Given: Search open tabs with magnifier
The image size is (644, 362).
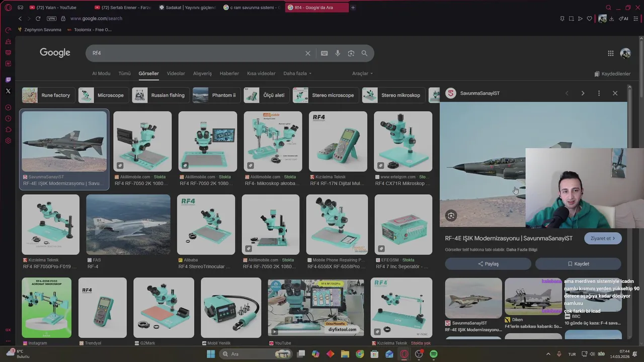Looking at the screenshot, I should pyautogui.click(x=608, y=8).
